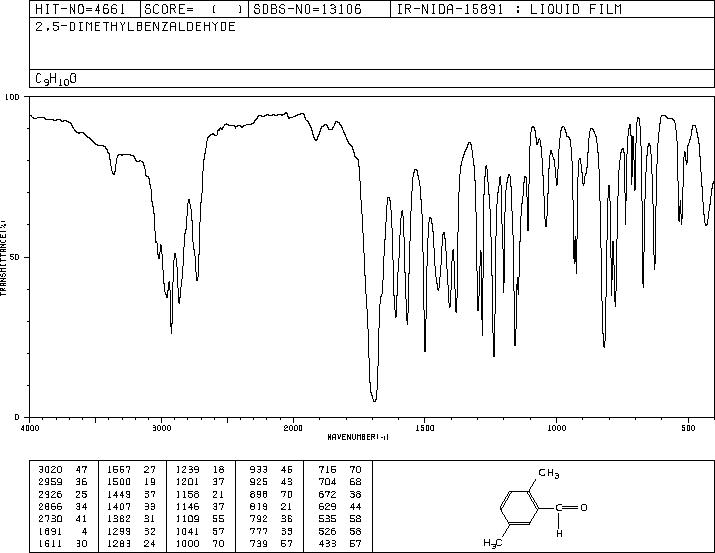Select the IR-NIDA-15891 : LIQUID FILM label
Screen dimensions: 715x553
click(509, 9)
